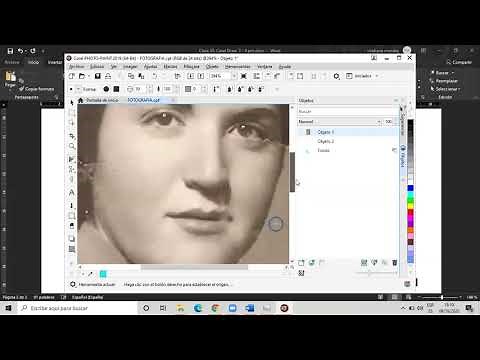Click Compartir button in Word

pyautogui.click(x=459, y=62)
